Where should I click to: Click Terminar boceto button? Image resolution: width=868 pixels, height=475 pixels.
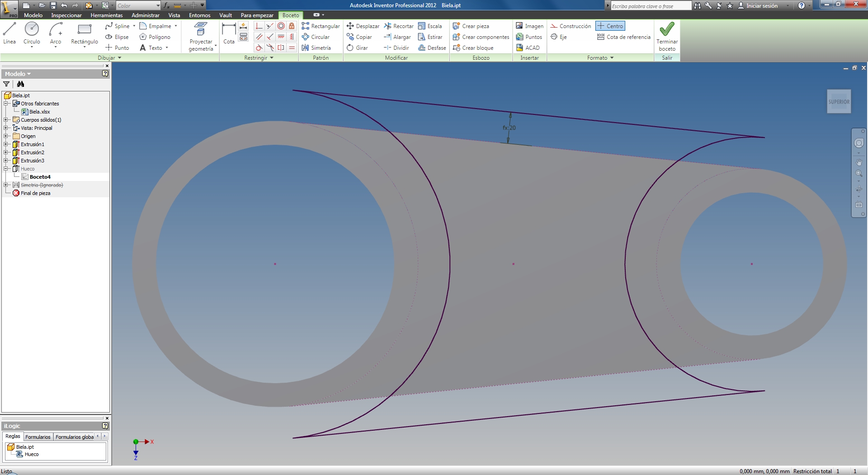coord(667,37)
